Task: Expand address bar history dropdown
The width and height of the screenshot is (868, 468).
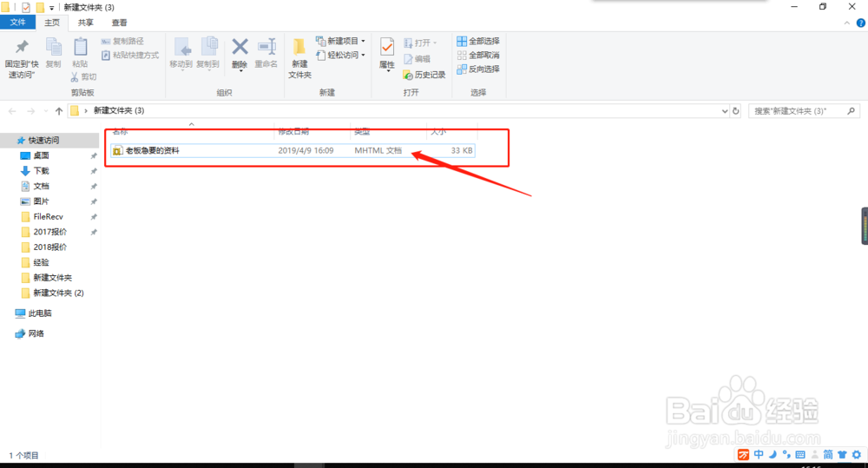Action: [724, 111]
